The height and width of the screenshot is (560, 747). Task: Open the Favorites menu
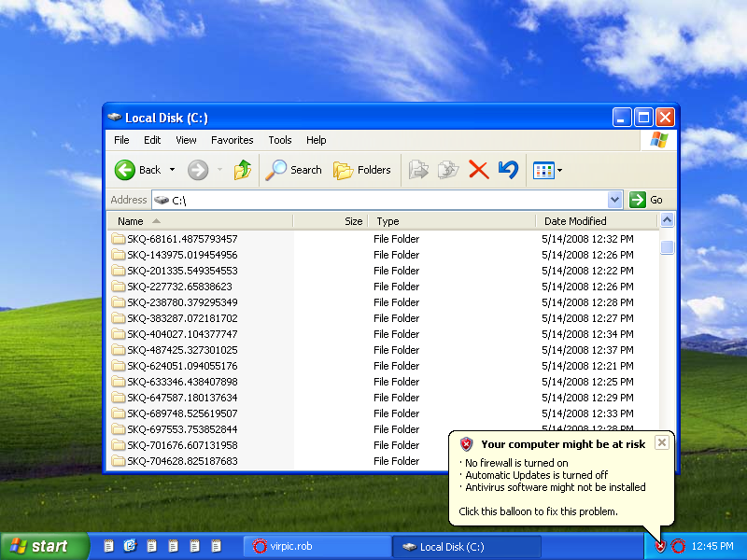pos(232,140)
